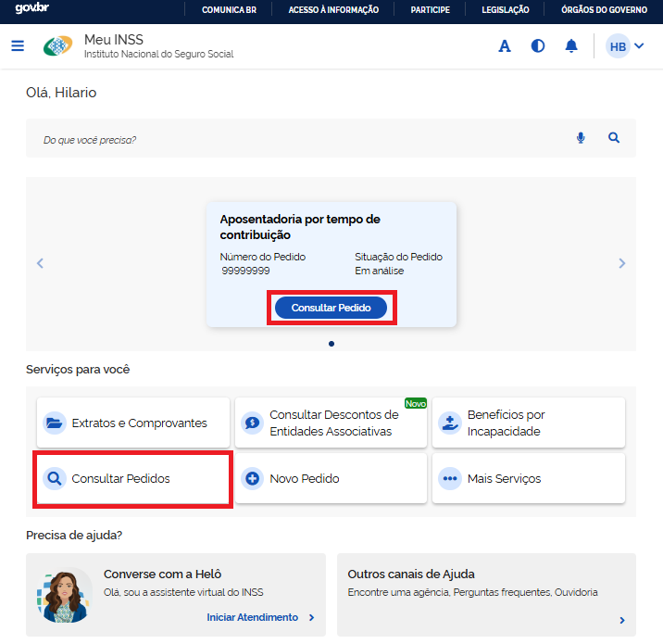
Task: Click the Extratos e Comprovantes folder icon
Action: click(x=55, y=423)
